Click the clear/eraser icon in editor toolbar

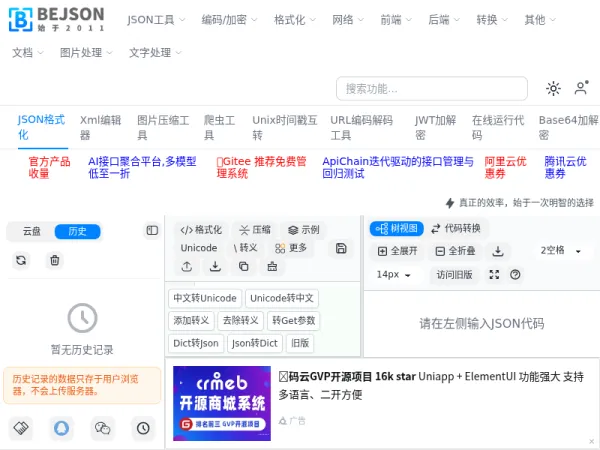[272, 266]
